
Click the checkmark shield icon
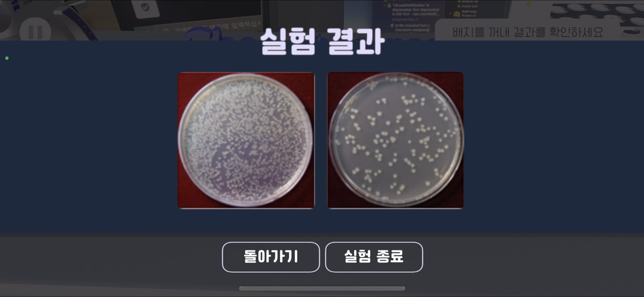click(x=145, y=7)
